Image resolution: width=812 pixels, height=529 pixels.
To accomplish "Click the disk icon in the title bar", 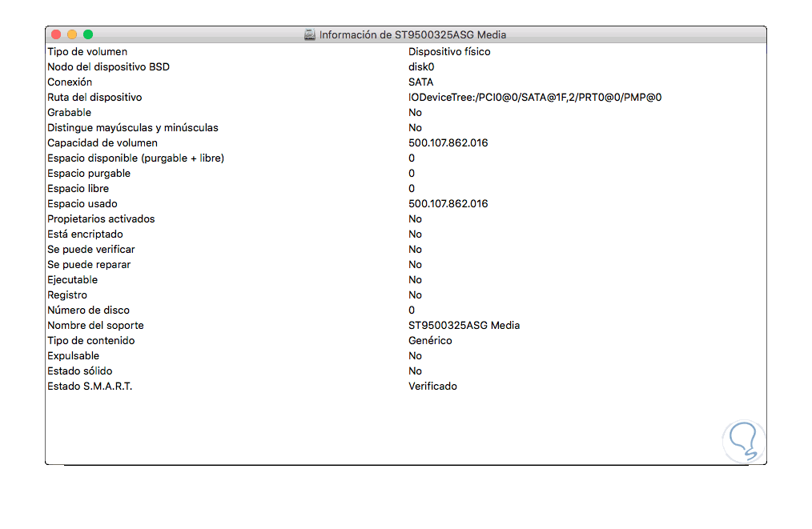I will click(309, 34).
